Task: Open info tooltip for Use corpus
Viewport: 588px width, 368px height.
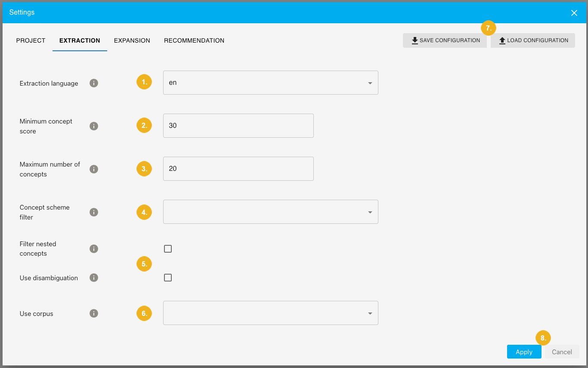Action: [x=94, y=313]
